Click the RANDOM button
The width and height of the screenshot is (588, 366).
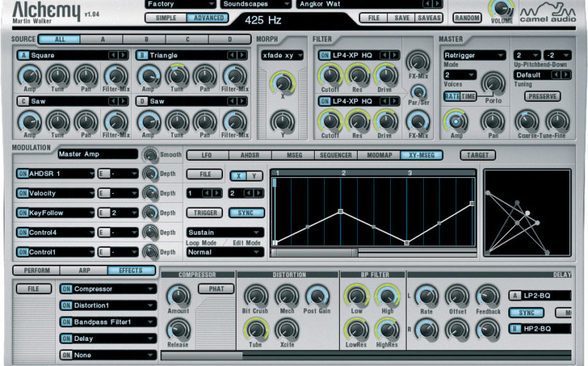pyautogui.click(x=467, y=18)
